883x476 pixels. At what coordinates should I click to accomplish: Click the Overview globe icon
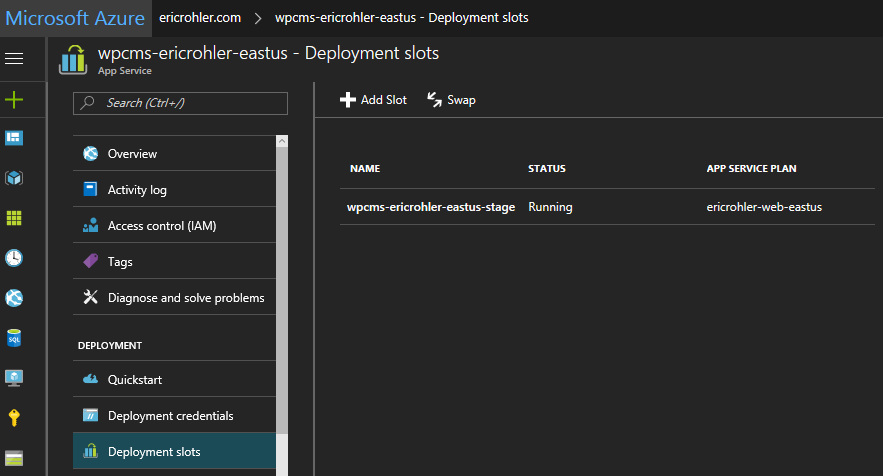coord(91,153)
